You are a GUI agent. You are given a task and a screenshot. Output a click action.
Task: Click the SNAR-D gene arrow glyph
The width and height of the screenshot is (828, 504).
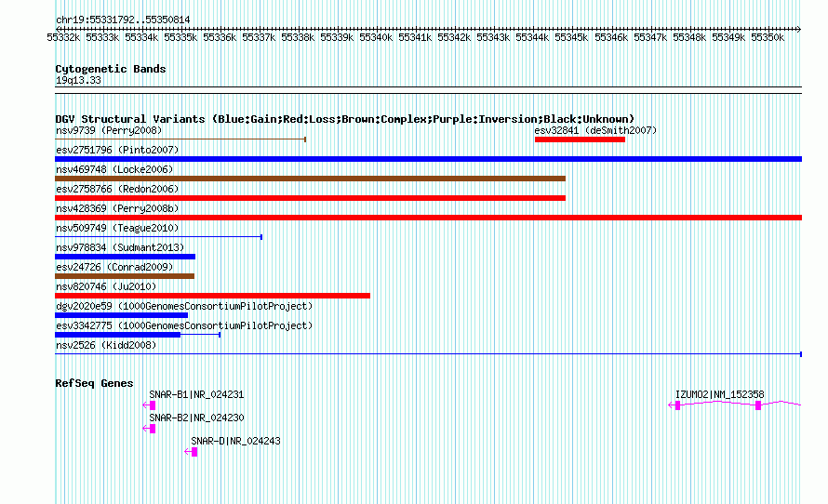(x=191, y=452)
